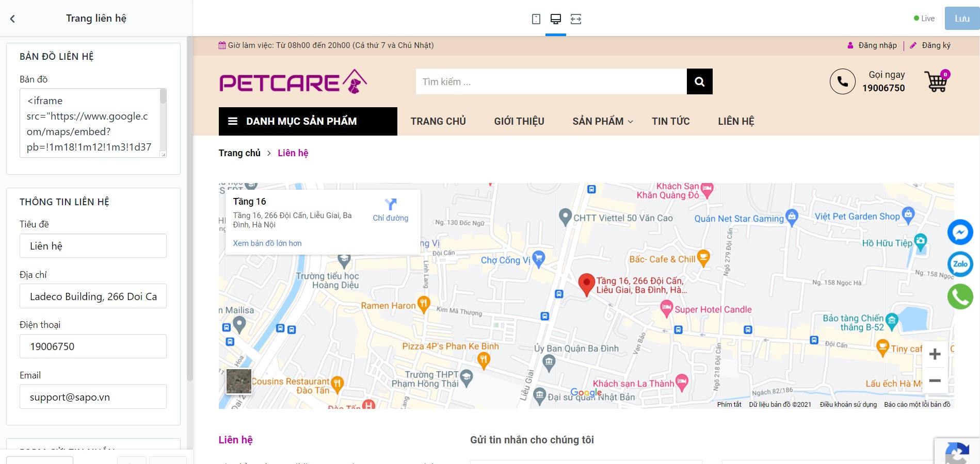Go to Trang chủ menu item
Image resolution: width=980 pixels, height=464 pixels.
[438, 121]
